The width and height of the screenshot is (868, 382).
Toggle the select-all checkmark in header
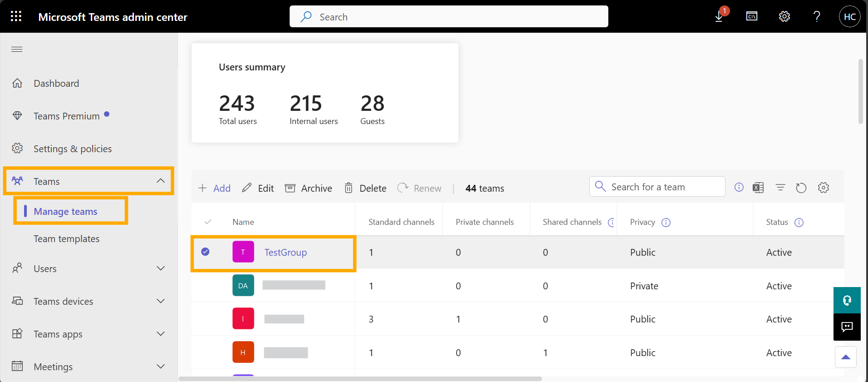[208, 222]
